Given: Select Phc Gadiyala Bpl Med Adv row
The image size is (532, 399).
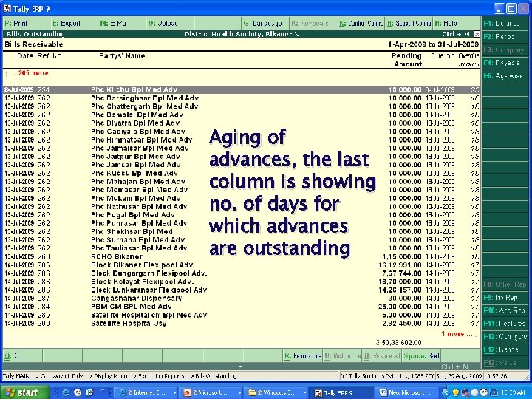Looking at the screenshot, I should pos(241,132).
